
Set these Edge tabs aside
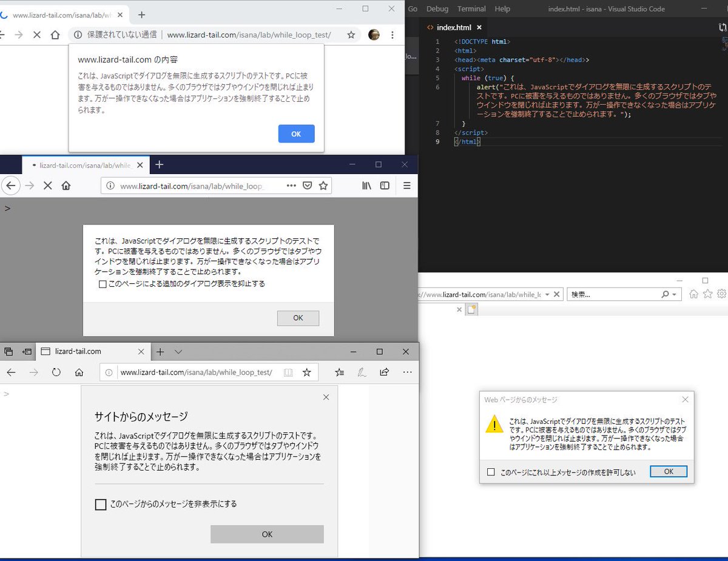[x=27, y=351]
